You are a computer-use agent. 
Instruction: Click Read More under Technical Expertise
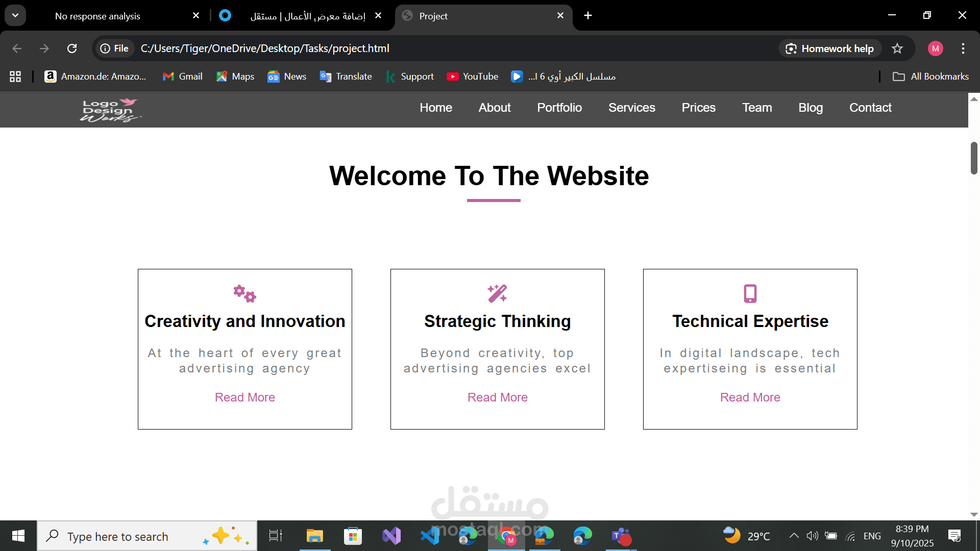point(750,397)
